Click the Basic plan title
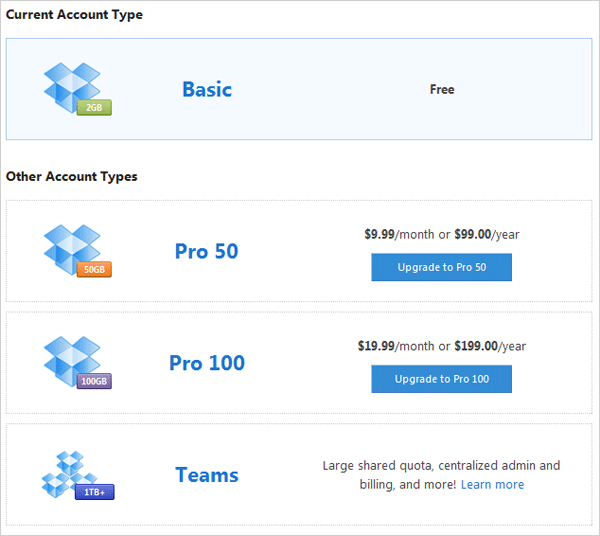 coord(207,90)
